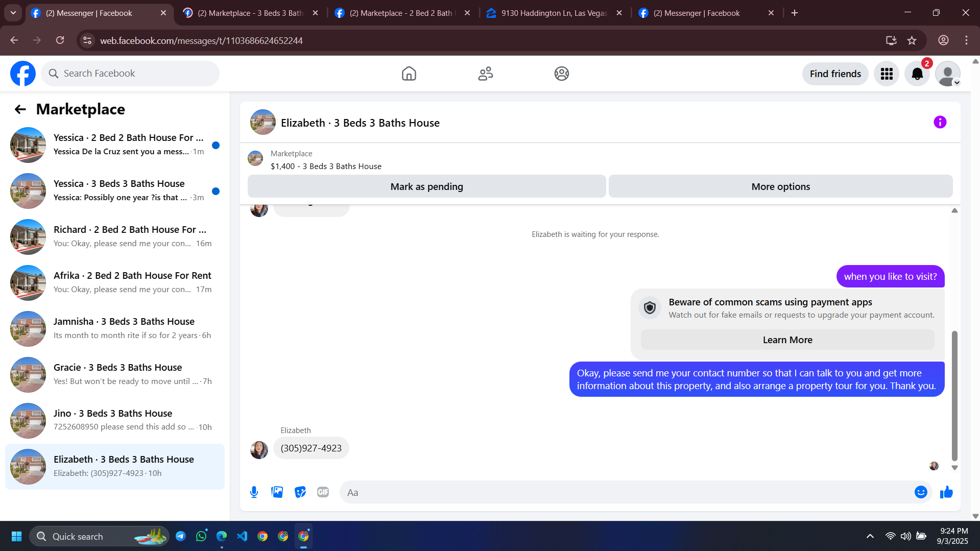Open Richard 2 Bed 2 Bath conversation
This screenshot has height=551, width=980.
pyautogui.click(x=115, y=237)
